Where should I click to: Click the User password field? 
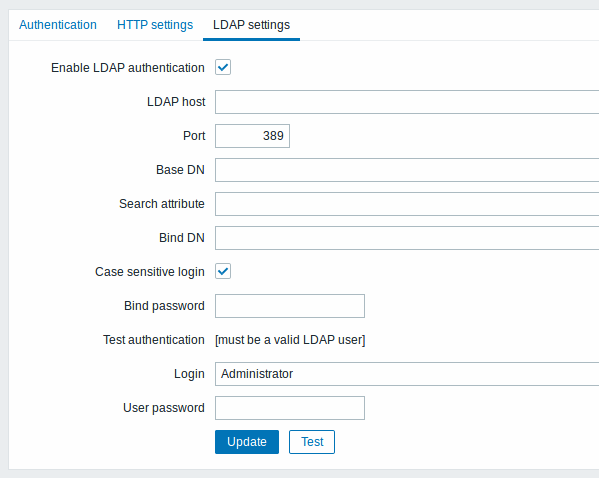(290, 408)
